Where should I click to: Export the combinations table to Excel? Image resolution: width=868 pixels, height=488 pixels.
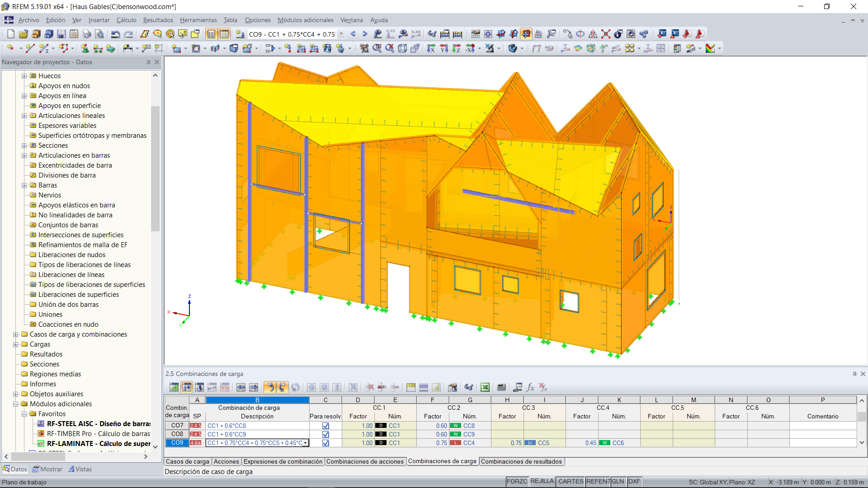(x=485, y=387)
